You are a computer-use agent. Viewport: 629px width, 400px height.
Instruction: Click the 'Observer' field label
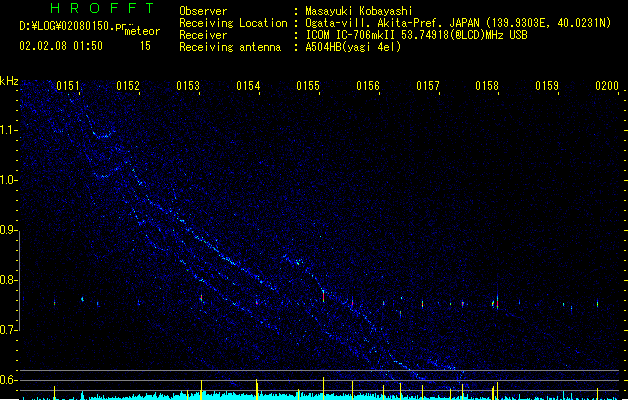point(203,11)
